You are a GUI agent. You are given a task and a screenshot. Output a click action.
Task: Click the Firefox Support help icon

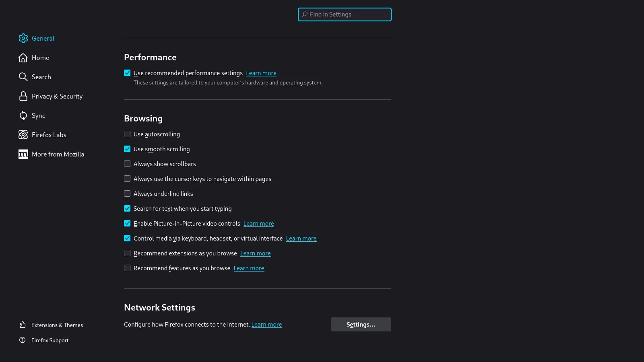coord(23,340)
